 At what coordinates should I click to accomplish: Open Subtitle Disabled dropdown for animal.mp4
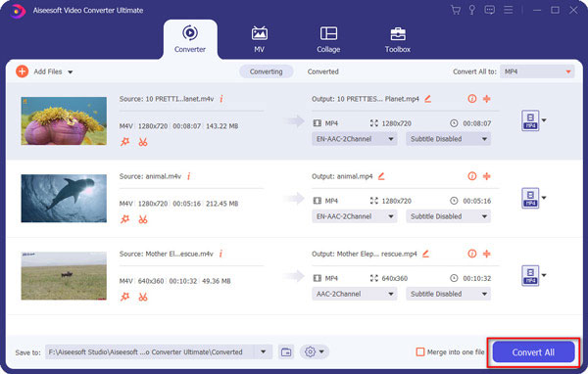coord(448,216)
